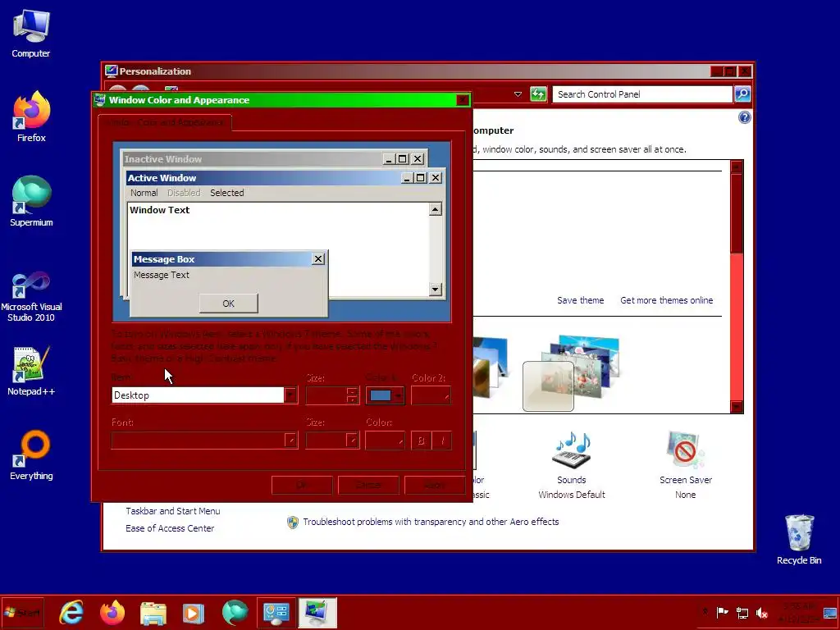Click the search magnifier in Control Panel
The image size is (840, 630).
coord(742,94)
